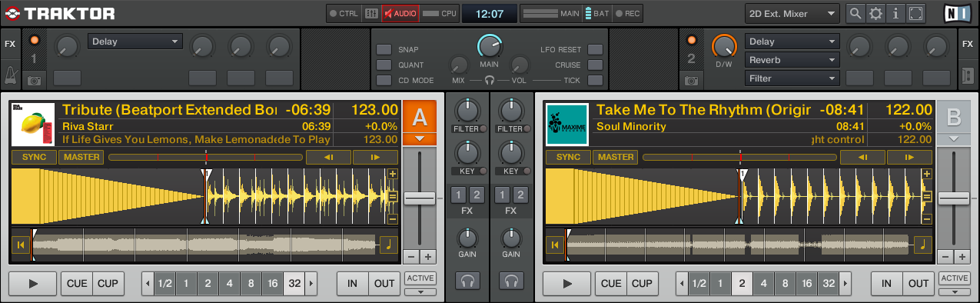The image size is (980, 303).
Task: Toggle LFO RESET button
Action: (595, 49)
